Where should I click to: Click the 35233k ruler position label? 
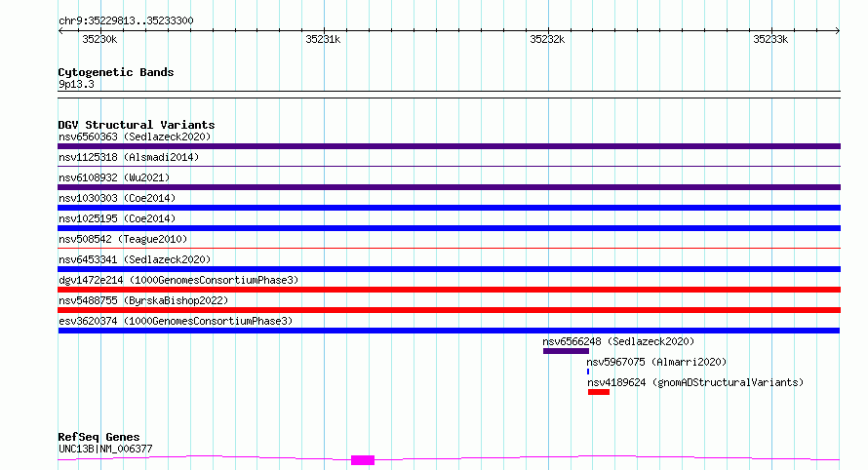[x=770, y=39]
